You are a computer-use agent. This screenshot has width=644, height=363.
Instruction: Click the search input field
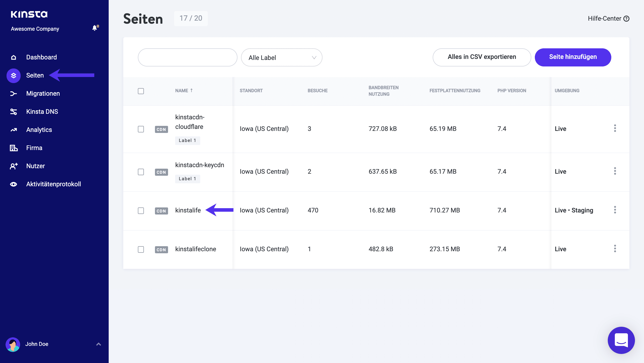pos(187,57)
